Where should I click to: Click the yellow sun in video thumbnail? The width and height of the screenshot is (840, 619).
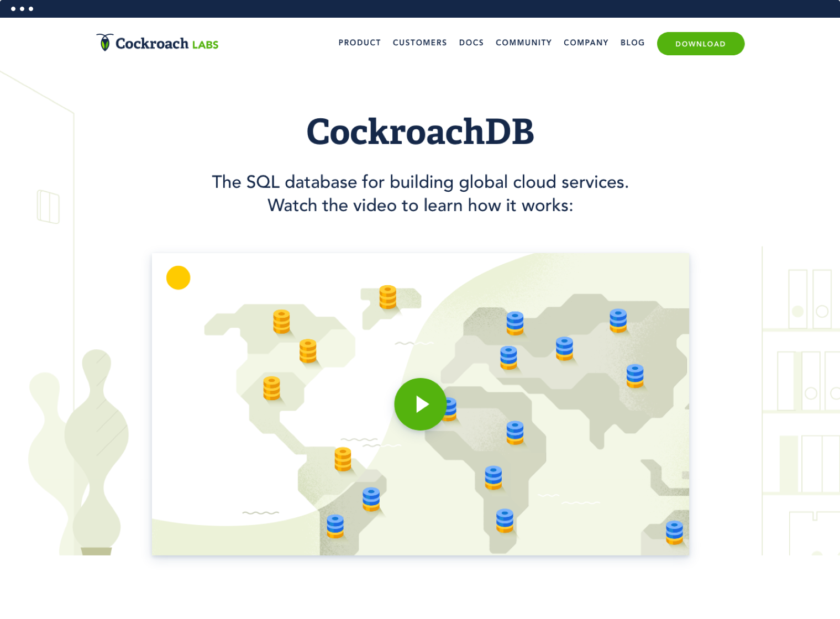[179, 277]
